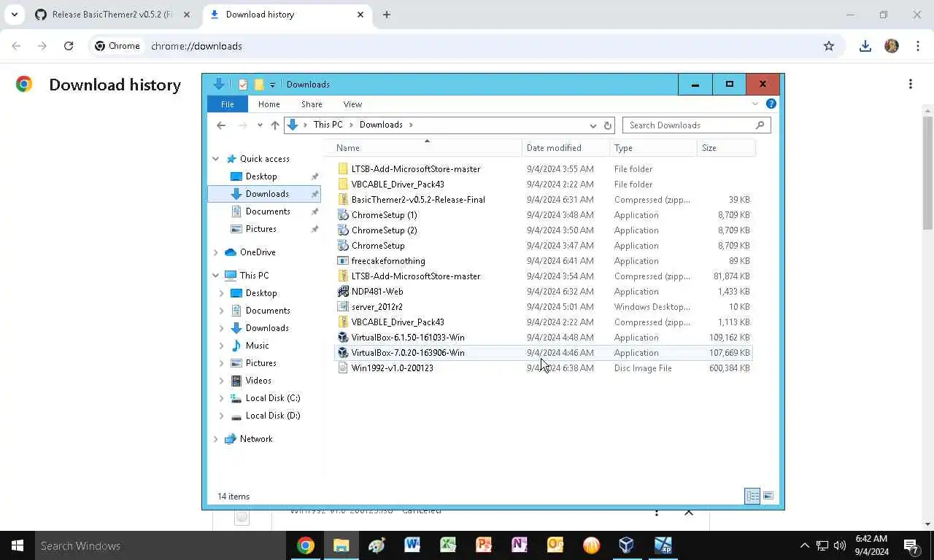Click the blue Explorer Help icon
Screen dimensions: 934x560
(771, 104)
